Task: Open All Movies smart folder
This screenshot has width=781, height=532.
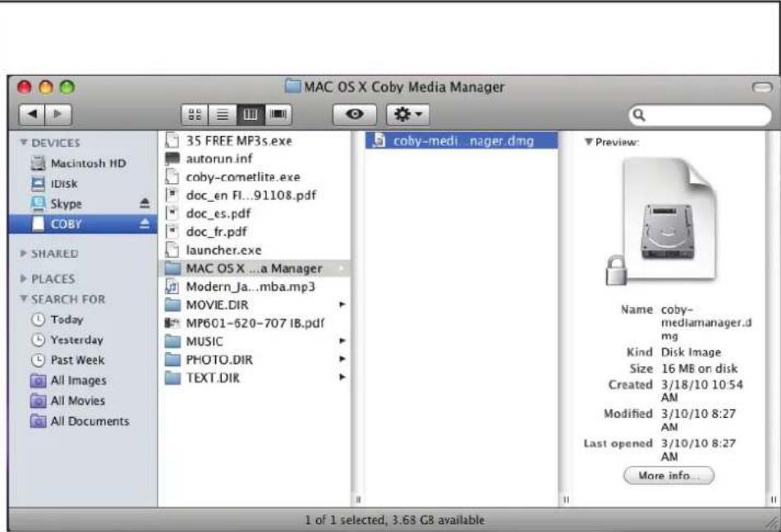Action: (x=83, y=401)
